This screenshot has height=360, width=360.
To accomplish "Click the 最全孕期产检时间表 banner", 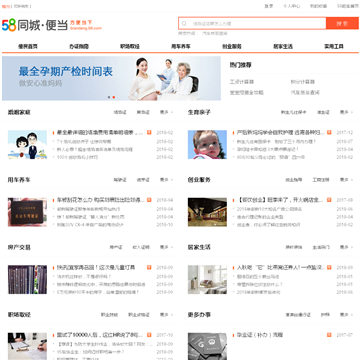I will coord(111,78).
